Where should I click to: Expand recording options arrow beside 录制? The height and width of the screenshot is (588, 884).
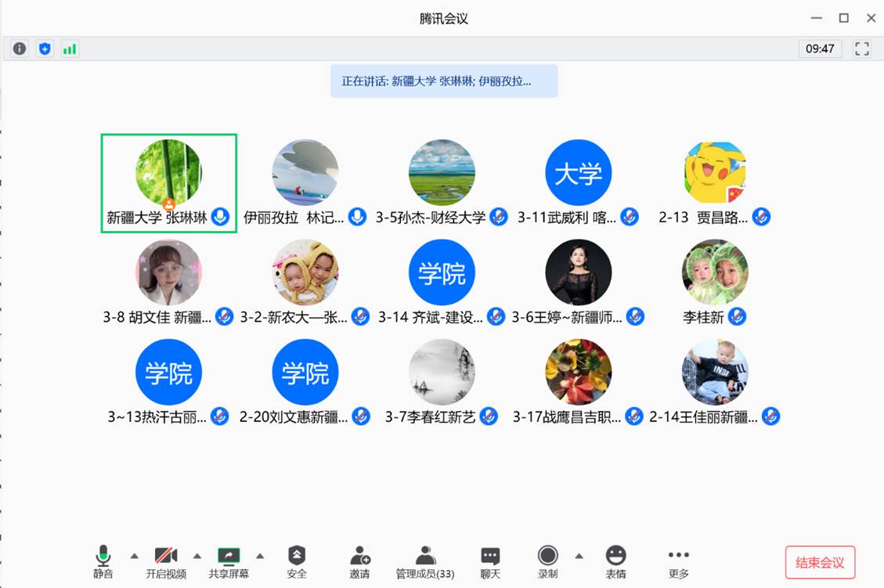pyautogui.click(x=579, y=556)
